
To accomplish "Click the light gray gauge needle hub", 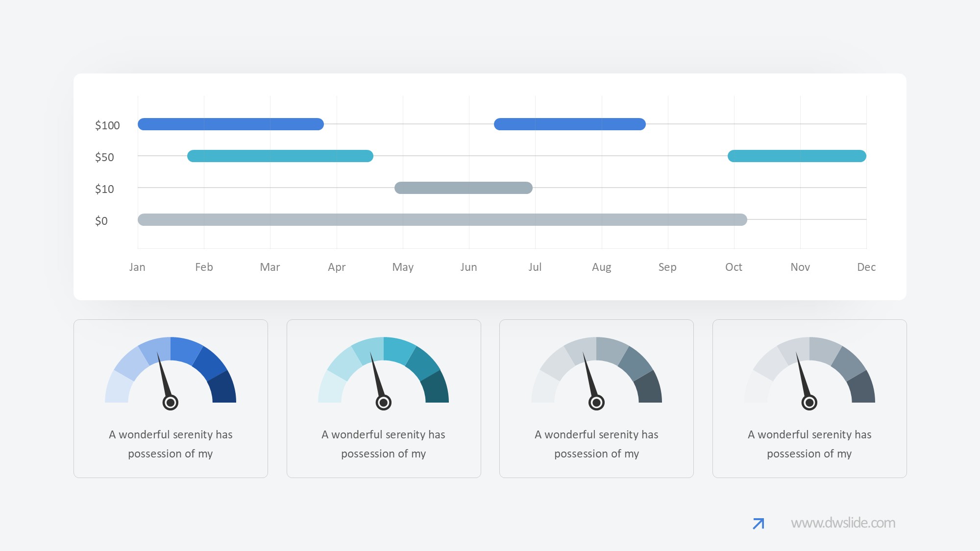I will pos(809,403).
